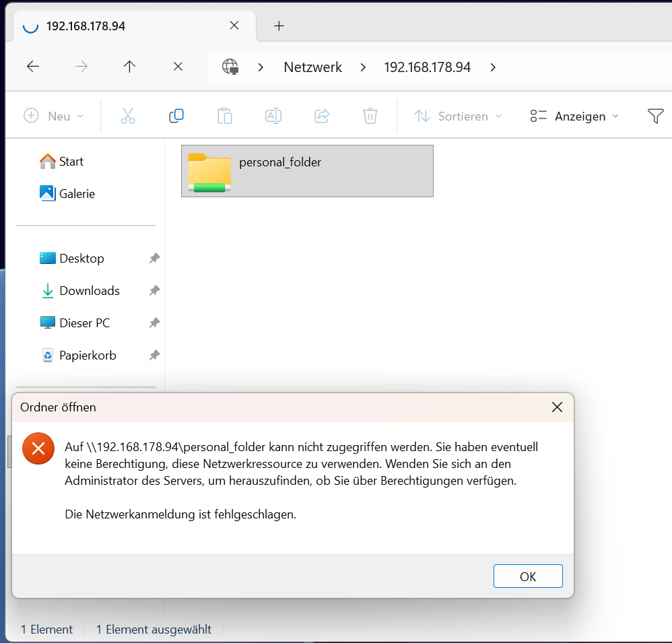Click the Paste clipboard icon

pyautogui.click(x=225, y=116)
